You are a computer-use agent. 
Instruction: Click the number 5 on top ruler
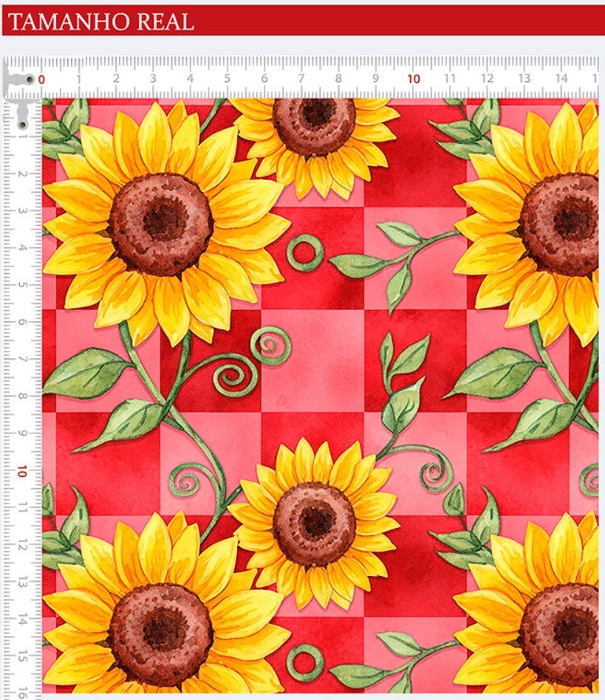click(x=228, y=78)
